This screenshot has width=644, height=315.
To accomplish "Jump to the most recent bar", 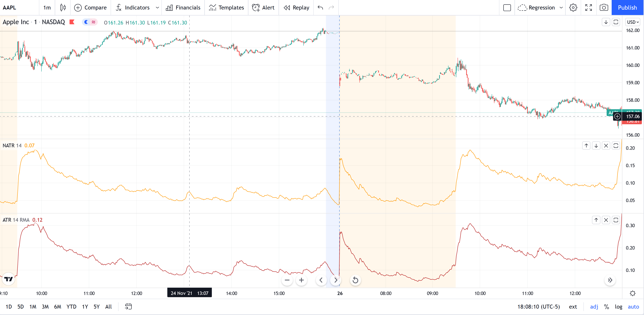I will (610, 280).
